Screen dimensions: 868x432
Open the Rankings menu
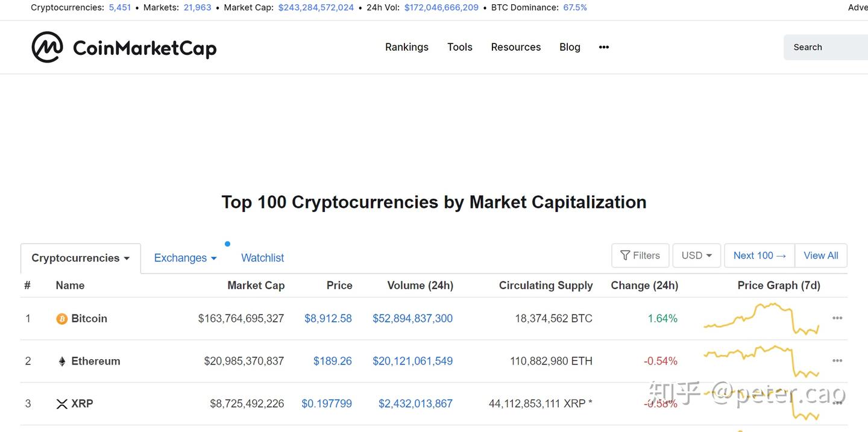coord(407,47)
